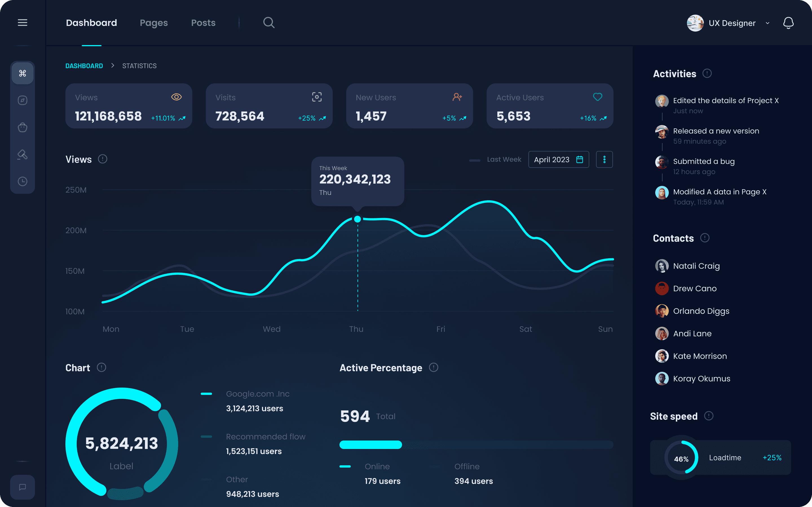Select the compass icon in sidebar

23,100
